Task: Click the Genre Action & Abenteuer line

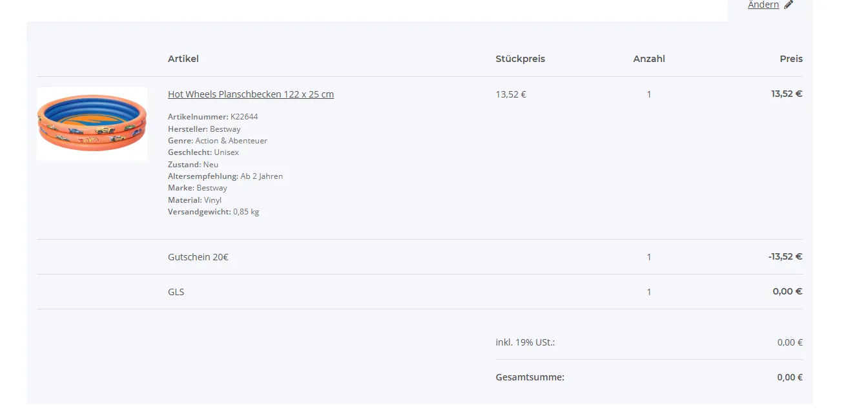Action: (217, 141)
